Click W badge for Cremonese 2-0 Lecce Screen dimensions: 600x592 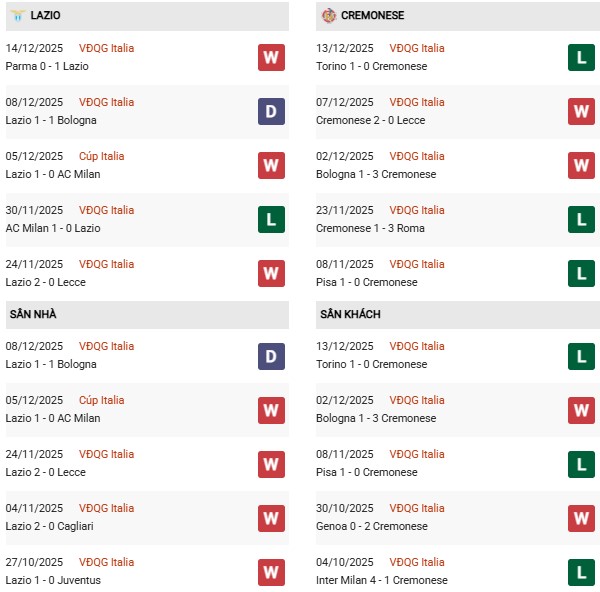[581, 111]
